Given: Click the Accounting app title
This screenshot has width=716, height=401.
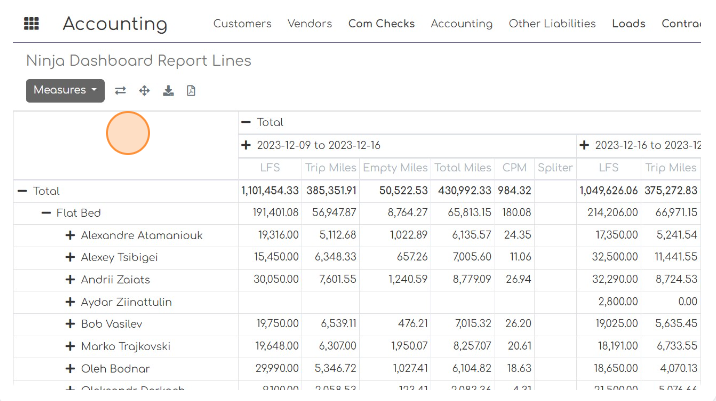Looking at the screenshot, I should point(115,24).
